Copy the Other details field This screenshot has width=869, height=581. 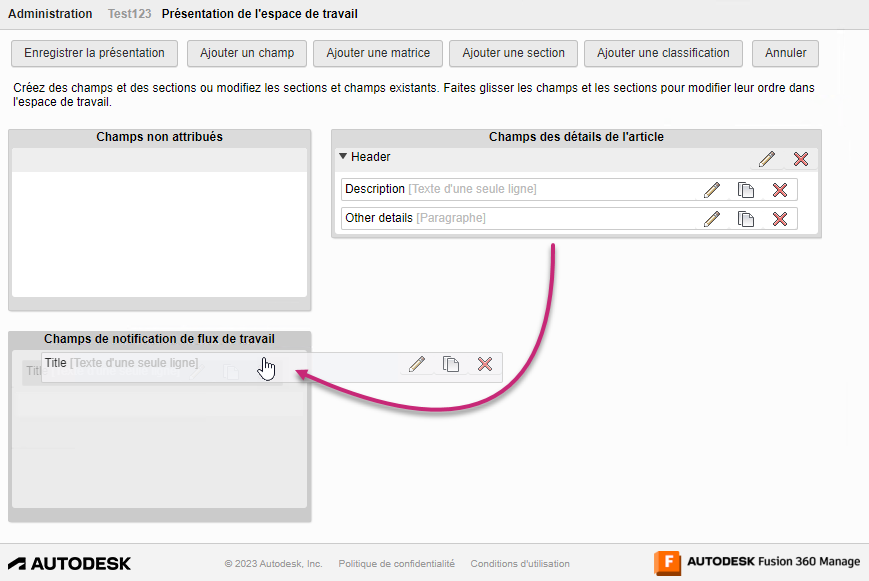tap(746, 218)
